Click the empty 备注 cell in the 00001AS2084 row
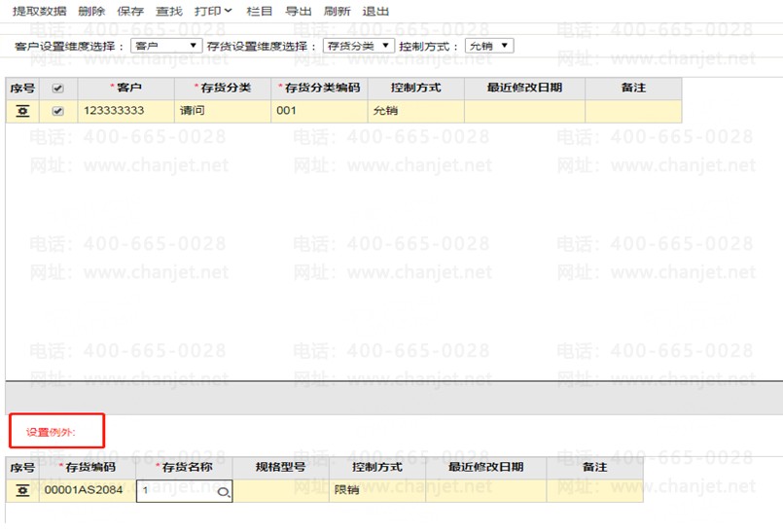Image resolution: width=783 pixels, height=532 pixels. pyautogui.click(x=594, y=490)
